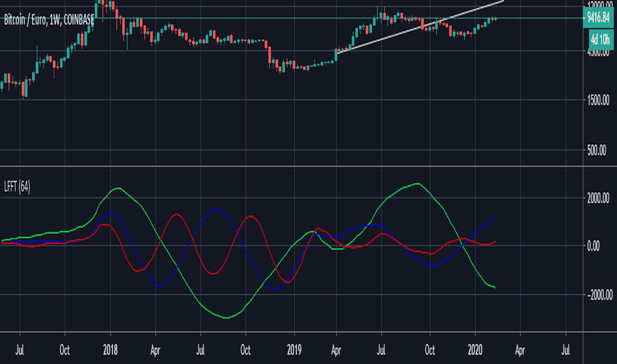The width and height of the screenshot is (617, 364).
Task: Click the 4d 10h countdown label
Action: point(601,39)
